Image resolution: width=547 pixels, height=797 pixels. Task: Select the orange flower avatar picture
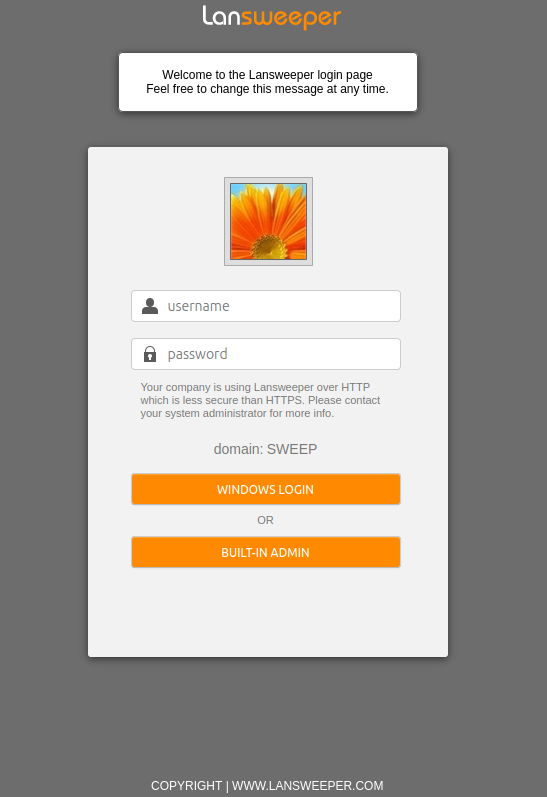(268, 222)
